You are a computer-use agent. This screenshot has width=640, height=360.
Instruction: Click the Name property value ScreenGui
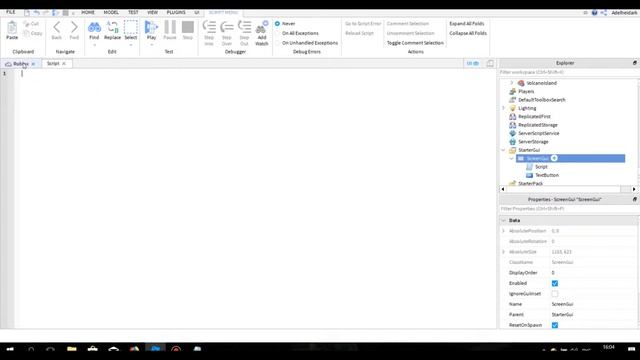coord(562,304)
